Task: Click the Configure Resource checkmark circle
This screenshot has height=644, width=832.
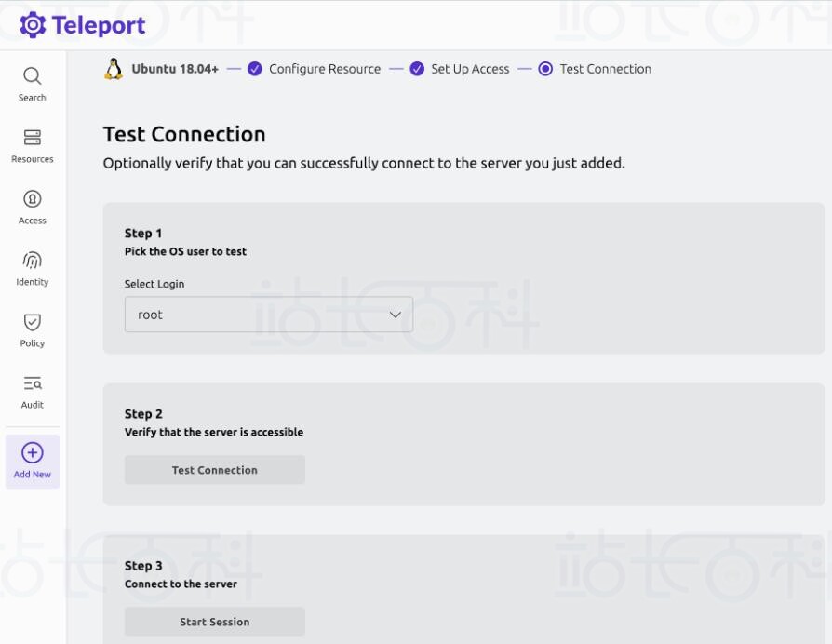Action: click(255, 69)
